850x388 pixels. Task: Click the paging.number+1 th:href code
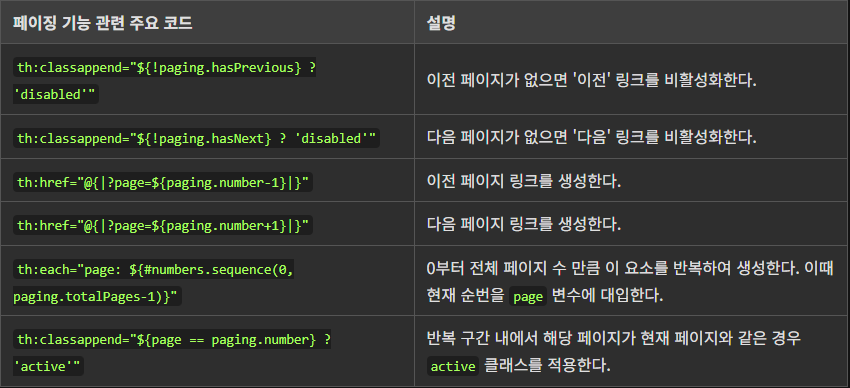coord(163,225)
